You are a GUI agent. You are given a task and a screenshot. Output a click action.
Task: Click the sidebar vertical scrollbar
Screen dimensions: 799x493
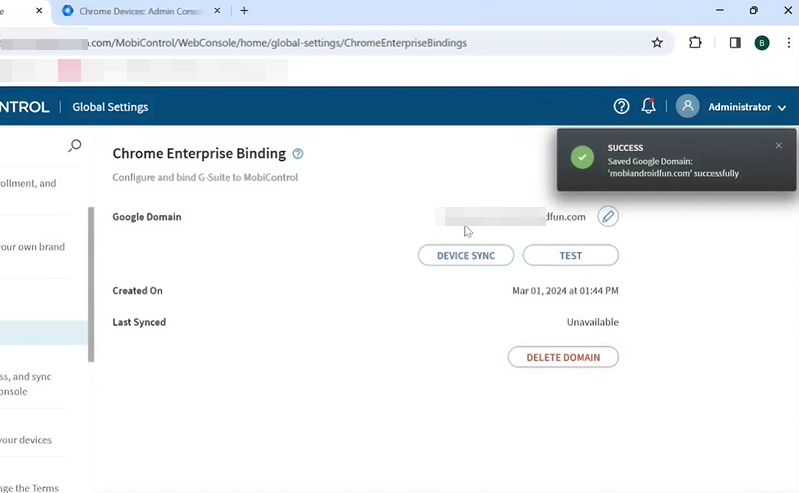91,285
